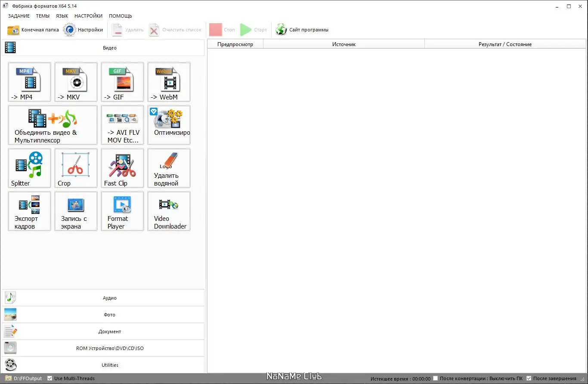Expand the Фото category panel
588x384 pixels.
click(103, 314)
